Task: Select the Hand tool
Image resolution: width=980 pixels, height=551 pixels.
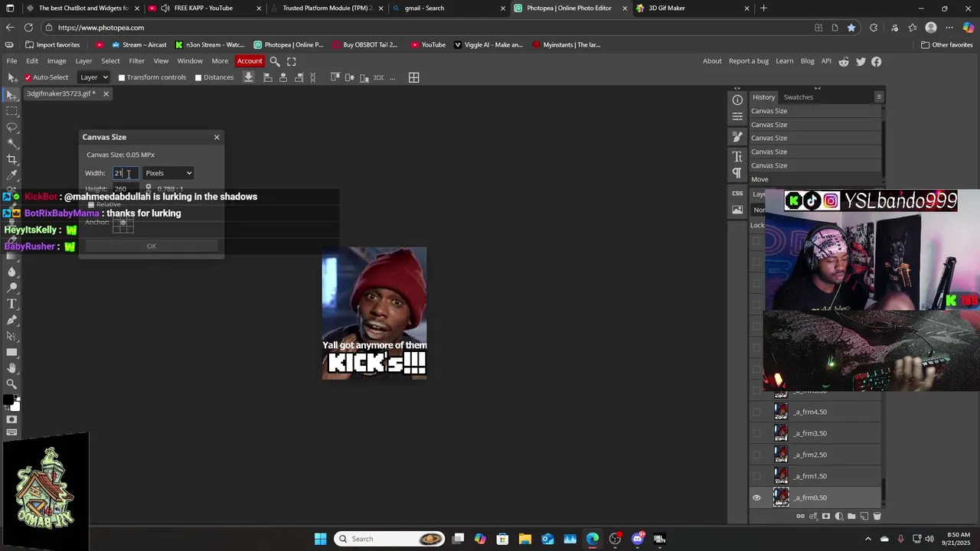Action: click(x=12, y=368)
